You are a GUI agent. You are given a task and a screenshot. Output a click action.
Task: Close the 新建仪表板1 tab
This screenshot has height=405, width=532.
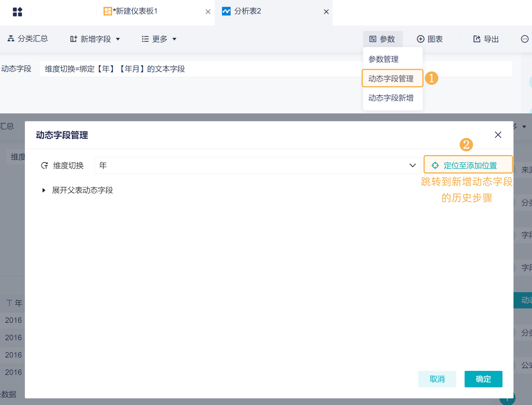click(x=208, y=12)
